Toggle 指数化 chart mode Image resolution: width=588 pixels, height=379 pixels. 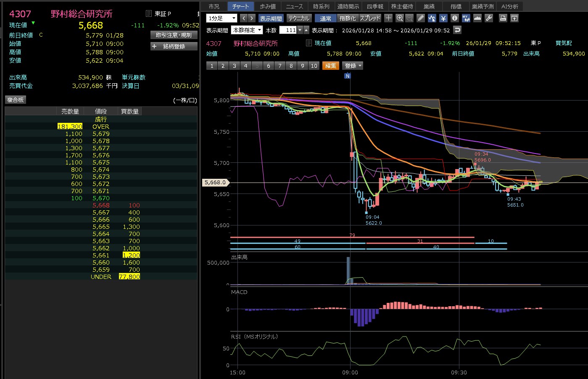(x=347, y=18)
